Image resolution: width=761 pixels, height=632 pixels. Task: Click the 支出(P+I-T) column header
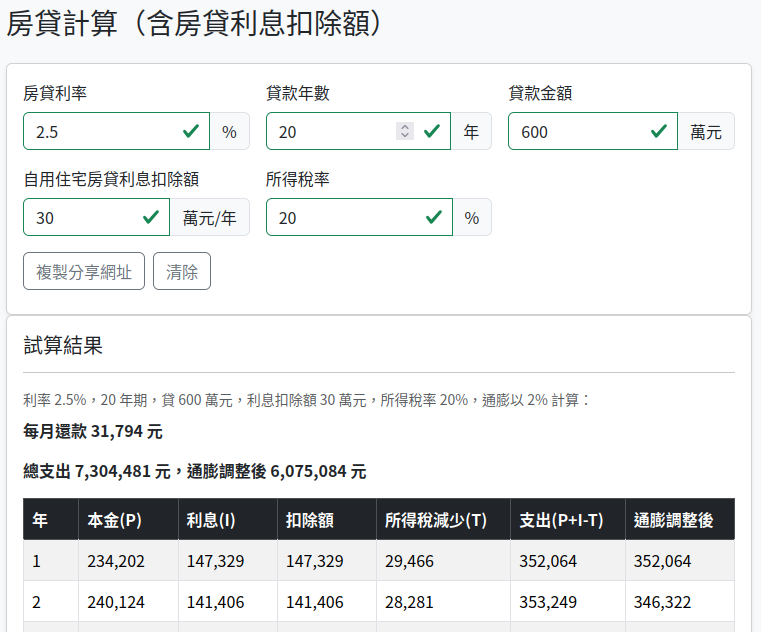(x=559, y=520)
